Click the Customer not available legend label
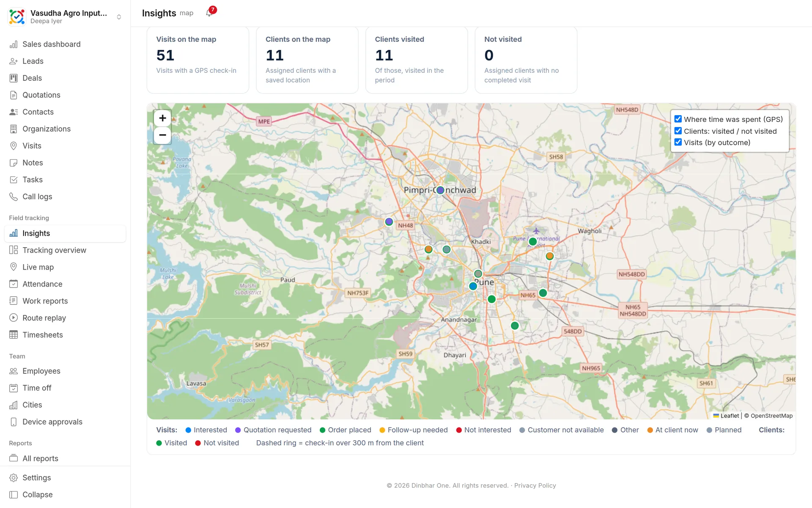The width and height of the screenshot is (812, 508). 566,430
